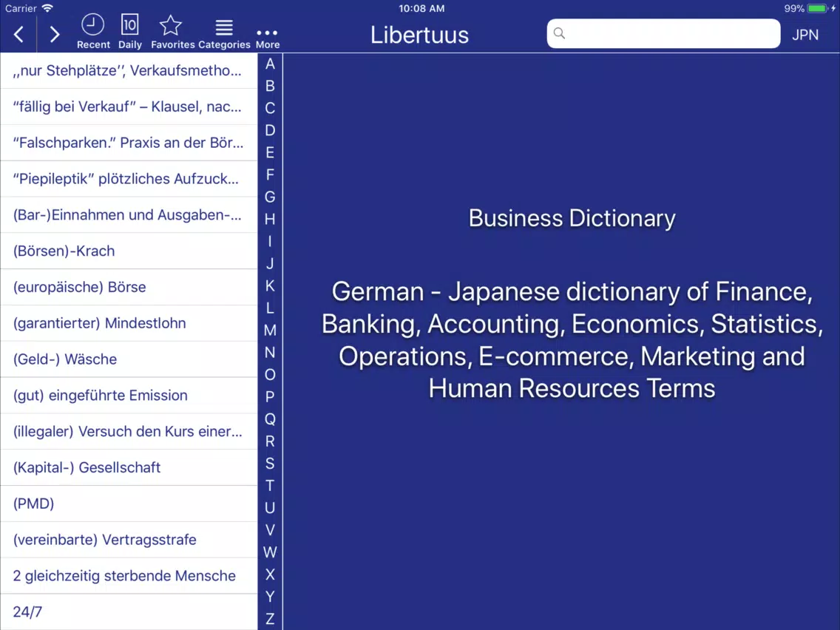
Task: Jump to letter K in index
Action: pyautogui.click(x=270, y=286)
